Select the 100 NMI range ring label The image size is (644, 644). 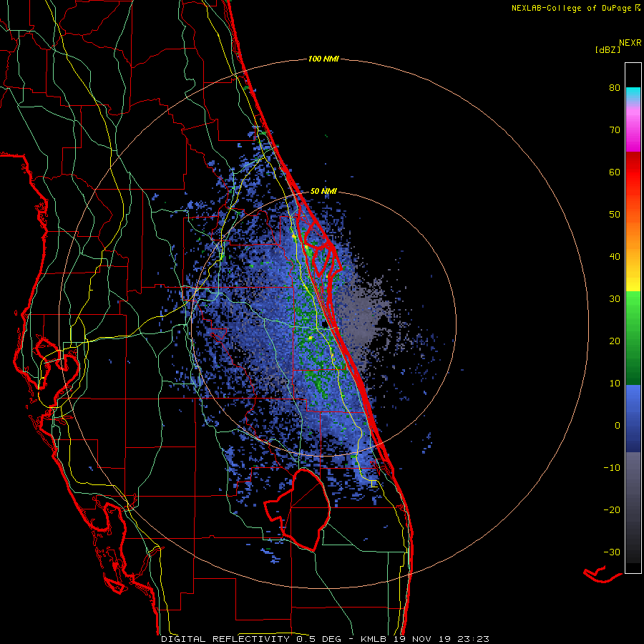coord(323,59)
